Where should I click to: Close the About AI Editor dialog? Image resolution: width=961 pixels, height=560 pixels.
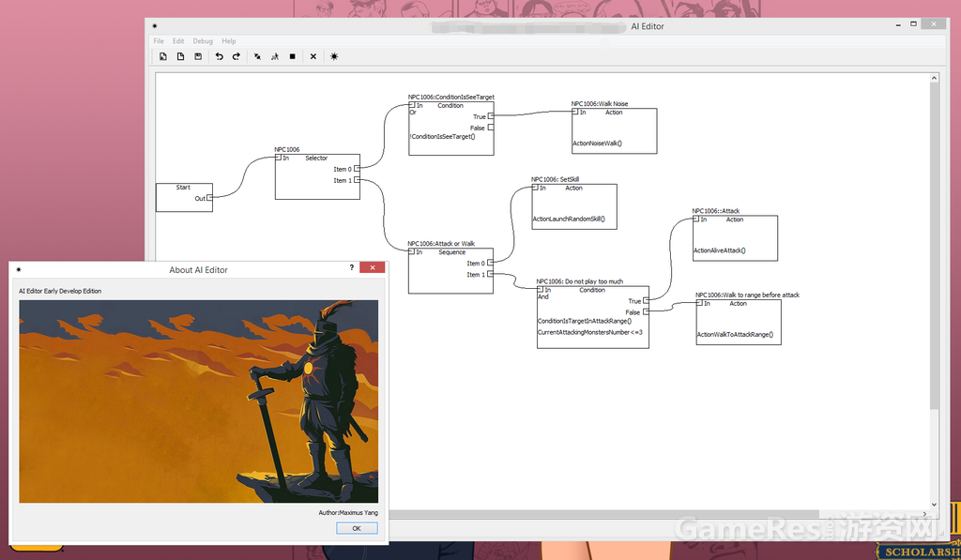372,267
